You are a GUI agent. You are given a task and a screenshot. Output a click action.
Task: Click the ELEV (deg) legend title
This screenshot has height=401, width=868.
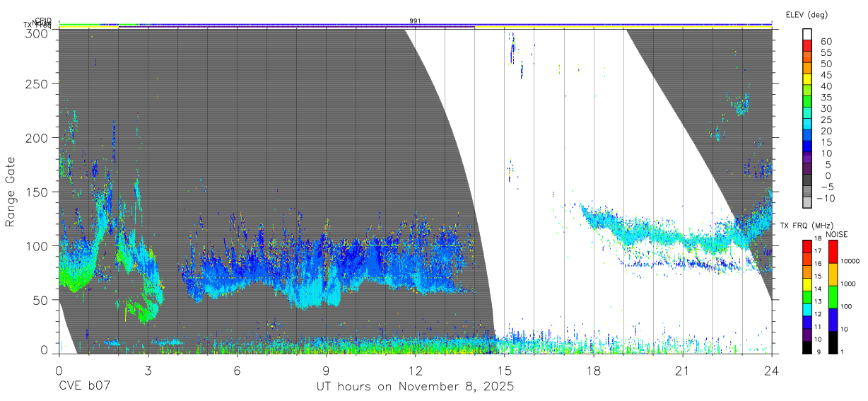tap(807, 15)
